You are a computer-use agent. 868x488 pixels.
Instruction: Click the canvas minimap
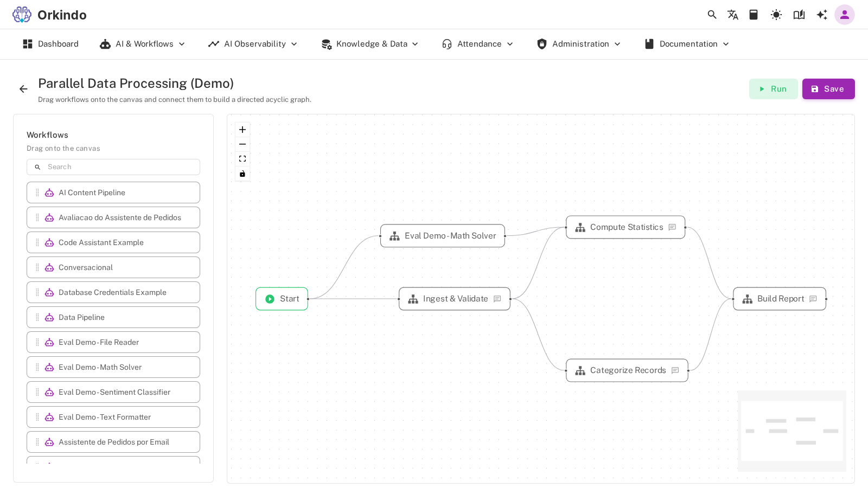(792, 431)
